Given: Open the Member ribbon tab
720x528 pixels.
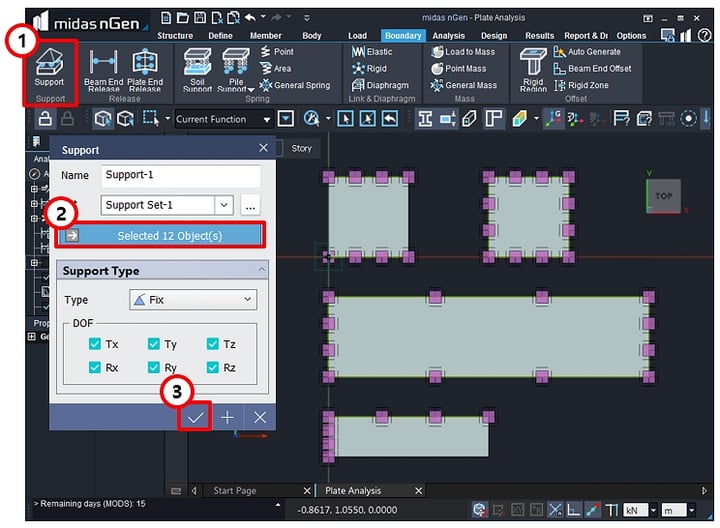Looking at the screenshot, I should click(265, 35).
